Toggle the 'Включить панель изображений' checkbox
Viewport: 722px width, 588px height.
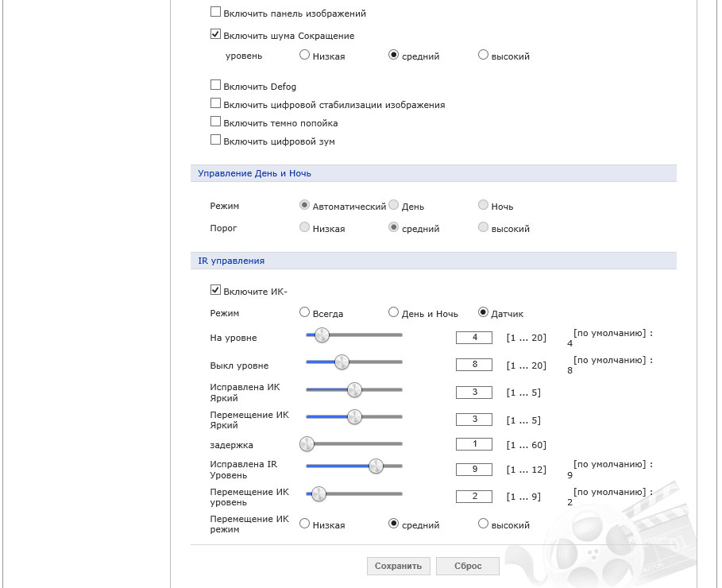pyautogui.click(x=215, y=13)
